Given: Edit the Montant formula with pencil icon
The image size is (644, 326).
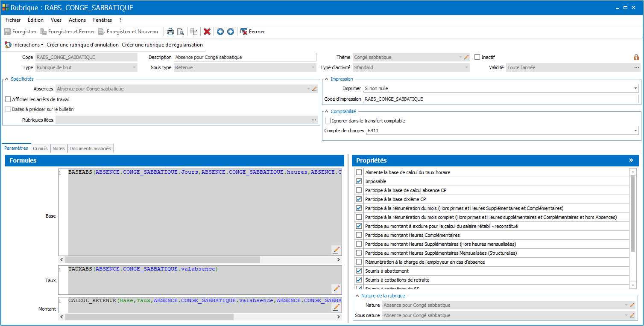Looking at the screenshot, I should [x=336, y=307].
